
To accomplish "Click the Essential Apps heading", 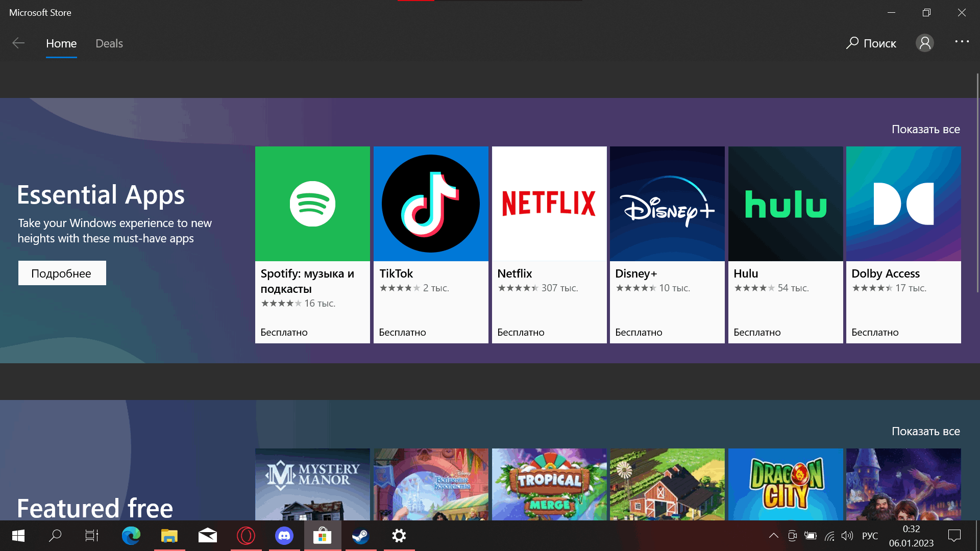I will 101,194.
